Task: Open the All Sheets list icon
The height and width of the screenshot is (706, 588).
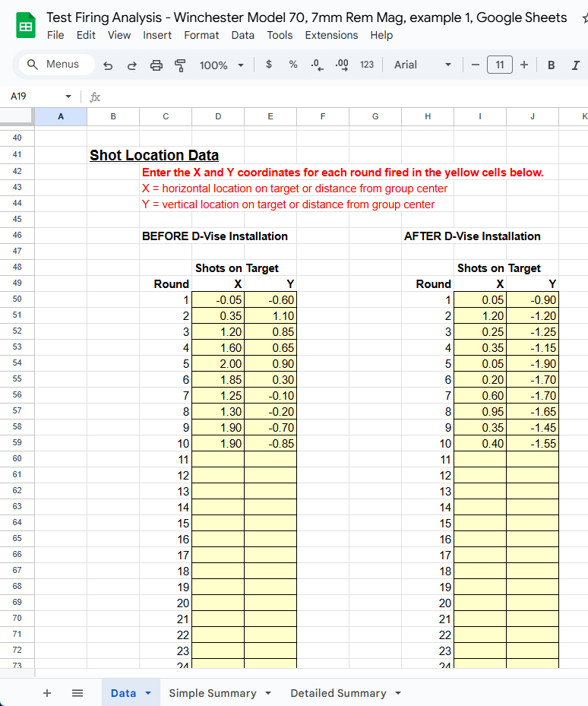Action: [77, 693]
